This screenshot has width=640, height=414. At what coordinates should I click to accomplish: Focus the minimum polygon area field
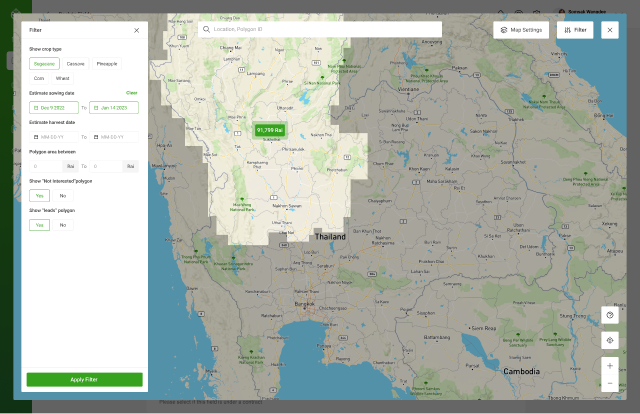(x=46, y=166)
